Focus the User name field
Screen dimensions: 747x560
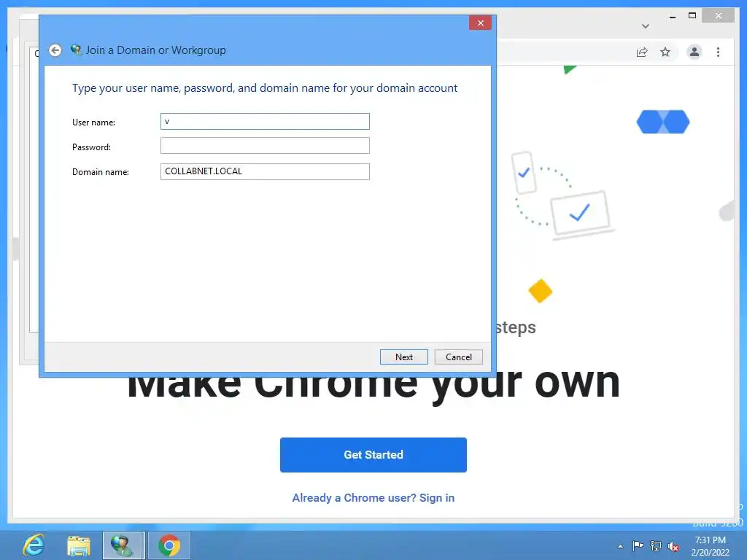pyautogui.click(x=265, y=122)
